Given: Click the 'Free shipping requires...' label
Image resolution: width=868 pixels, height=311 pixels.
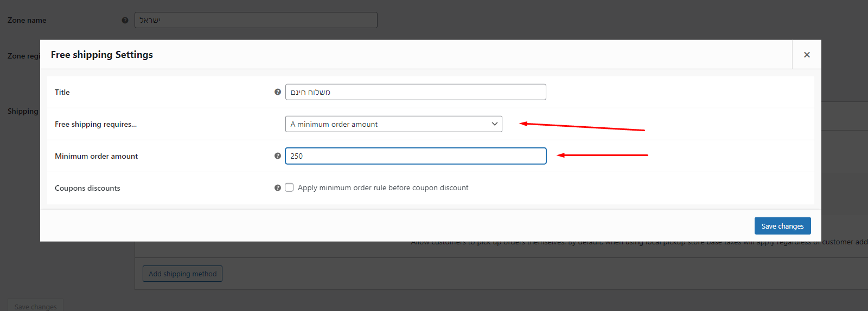Looking at the screenshot, I should coord(95,124).
